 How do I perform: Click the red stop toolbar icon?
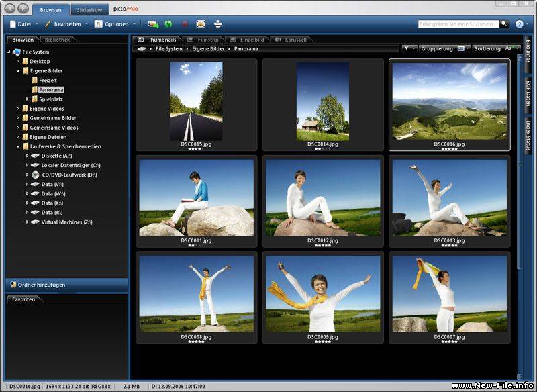pyautogui.click(x=184, y=23)
